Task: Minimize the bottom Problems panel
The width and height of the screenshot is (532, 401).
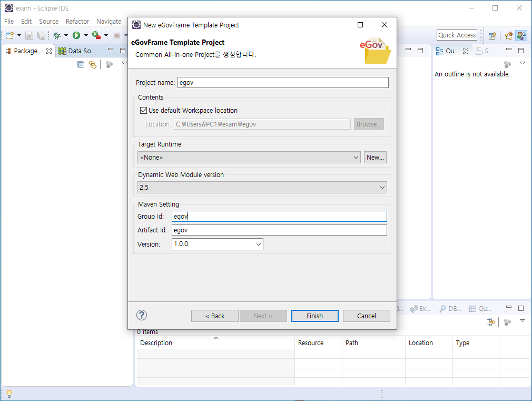Action: point(509,307)
